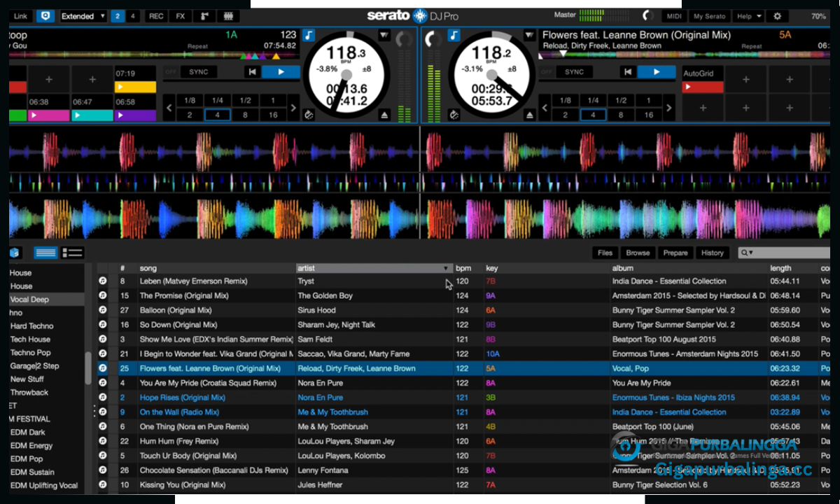Click the left deck eject icon
This screenshot has width=840, height=504.
pos(384,115)
